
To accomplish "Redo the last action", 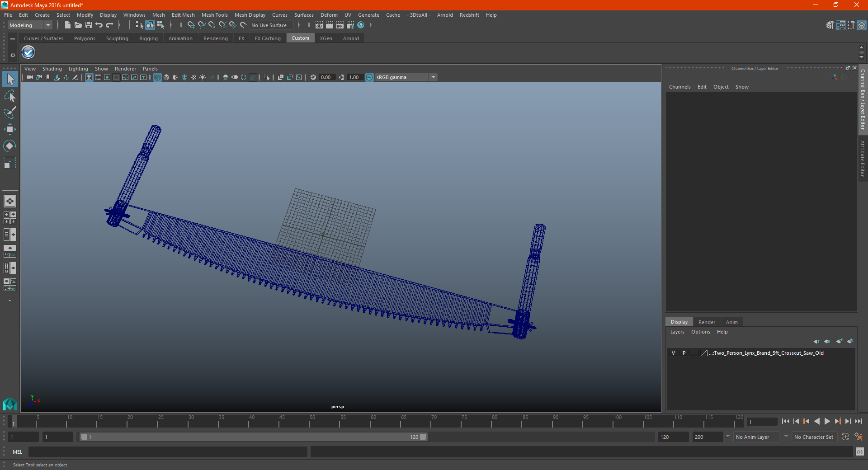I will point(109,25).
